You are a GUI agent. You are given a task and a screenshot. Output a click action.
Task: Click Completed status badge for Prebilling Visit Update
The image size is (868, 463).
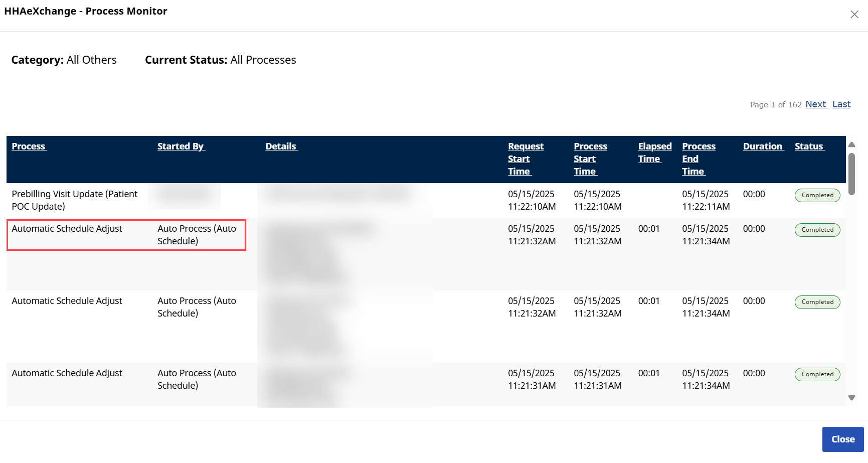[817, 195]
